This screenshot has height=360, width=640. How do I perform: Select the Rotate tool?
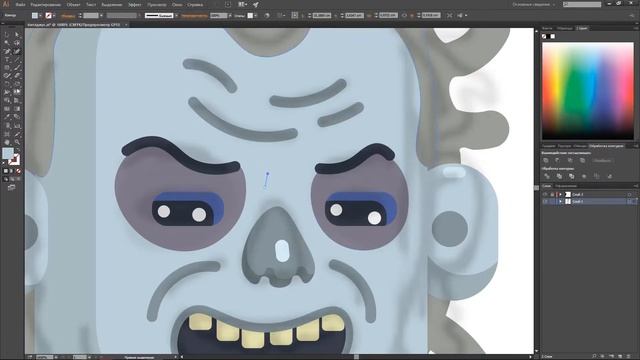[x=7, y=84]
